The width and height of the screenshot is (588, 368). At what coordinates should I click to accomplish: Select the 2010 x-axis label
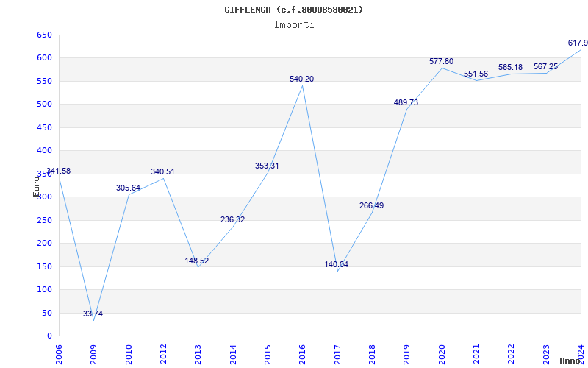(x=129, y=355)
